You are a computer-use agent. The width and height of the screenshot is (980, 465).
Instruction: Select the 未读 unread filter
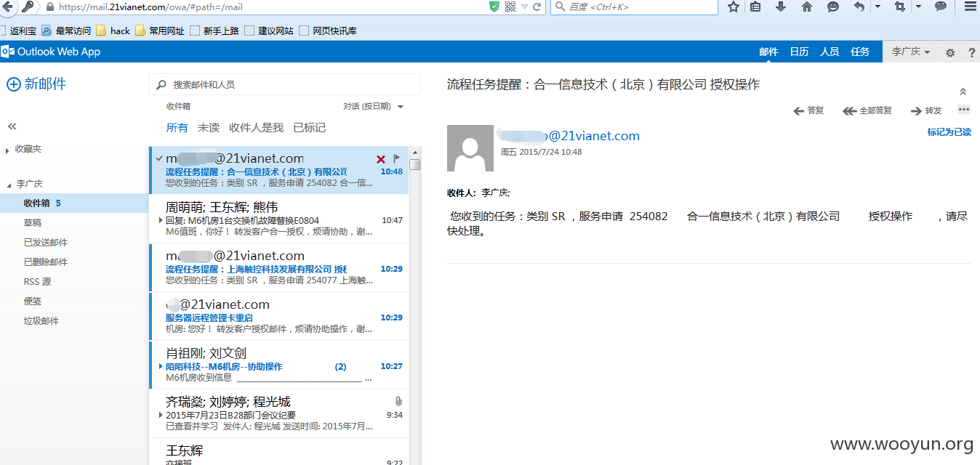click(x=209, y=128)
